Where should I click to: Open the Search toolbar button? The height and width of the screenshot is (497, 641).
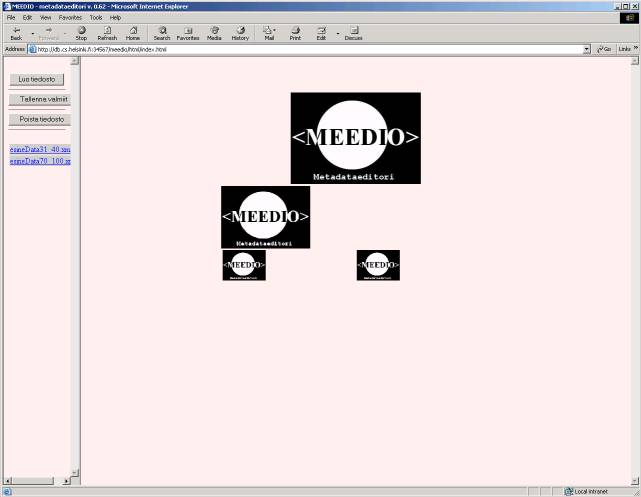pos(162,32)
